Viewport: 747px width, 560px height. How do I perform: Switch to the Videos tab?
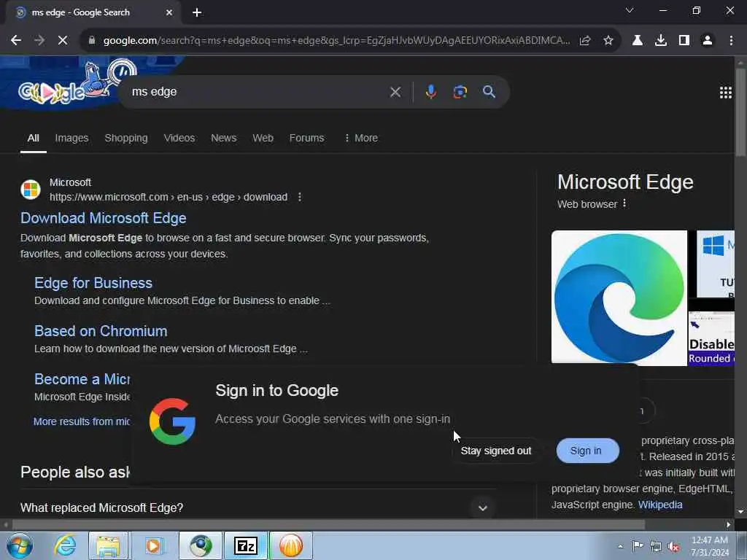point(179,138)
